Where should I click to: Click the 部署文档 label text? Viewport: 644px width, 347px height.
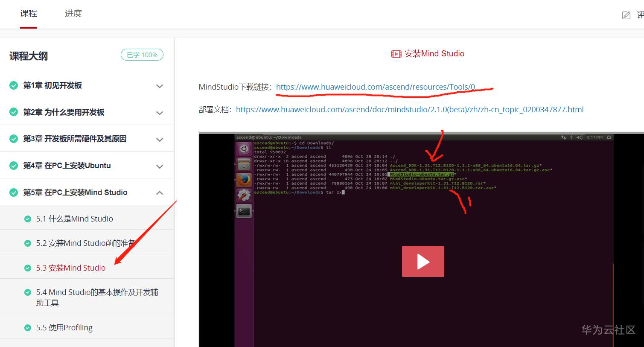click(215, 110)
